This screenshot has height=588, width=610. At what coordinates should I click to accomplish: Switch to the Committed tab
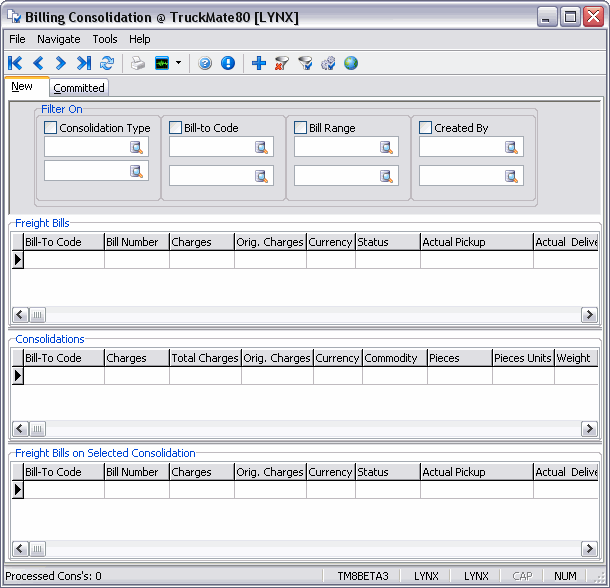pyautogui.click(x=79, y=88)
